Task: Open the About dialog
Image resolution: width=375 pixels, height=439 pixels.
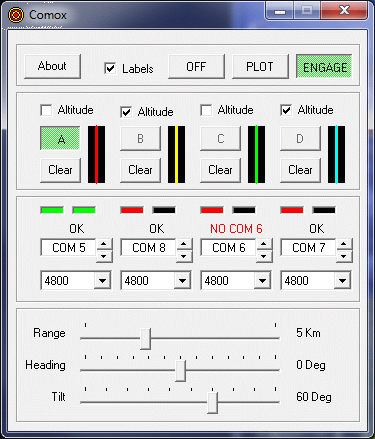Action: click(x=52, y=66)
